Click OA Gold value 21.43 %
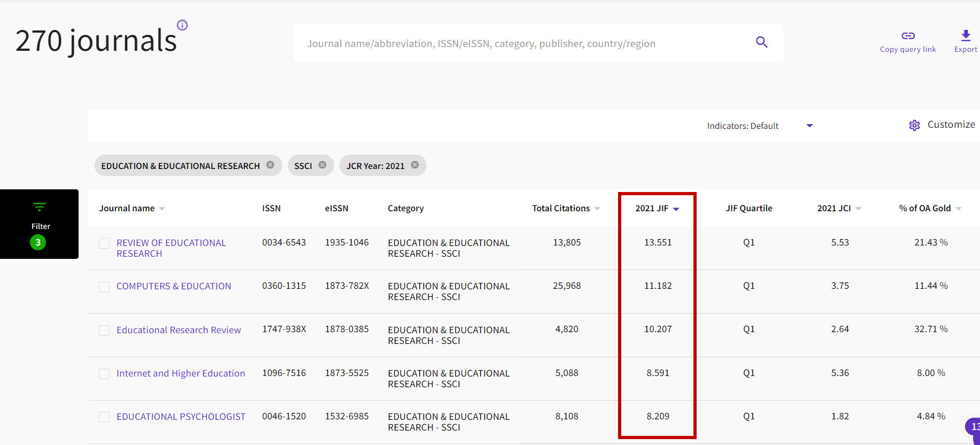This screenshot has width=980, height=445. click(931, 242)
